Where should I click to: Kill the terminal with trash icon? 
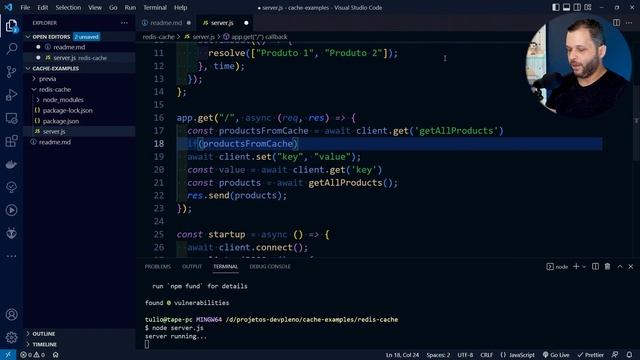pyautogui.click(x=607, y=267)
